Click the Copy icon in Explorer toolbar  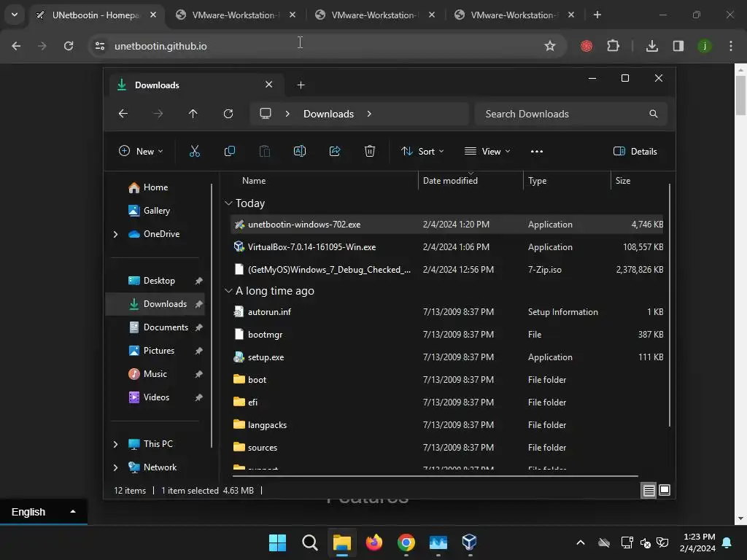(x=230, y=152)
